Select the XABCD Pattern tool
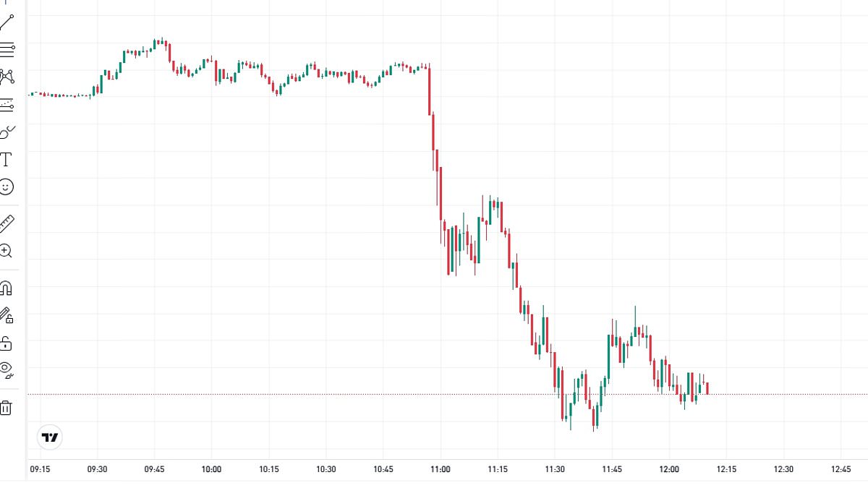The height and width of the screenshot is (488, 868). coord(7,76)
